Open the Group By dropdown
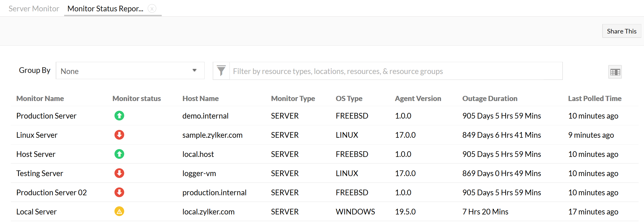This screenshot has height=222, width=644. pyautogui.click(x=130, y=71)
